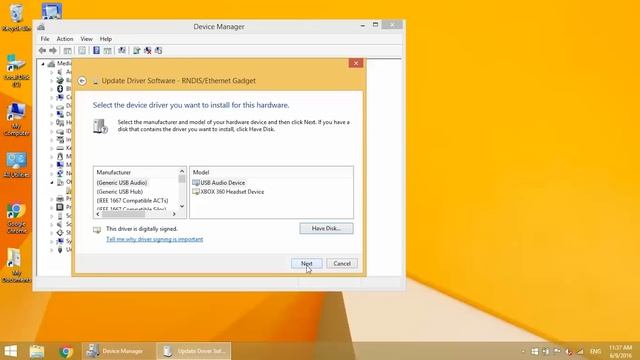Open the View menu
Viewport: 640px width, 360px height.
click(87, 39)
